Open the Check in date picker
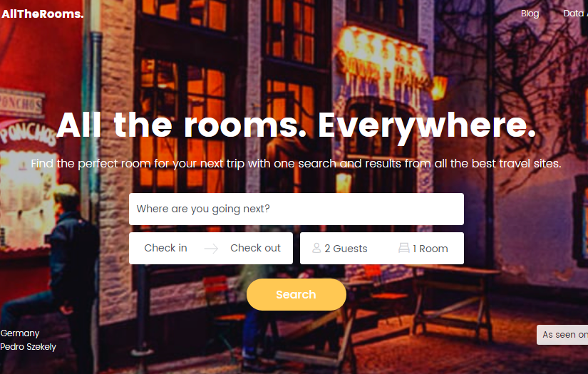 165,248
